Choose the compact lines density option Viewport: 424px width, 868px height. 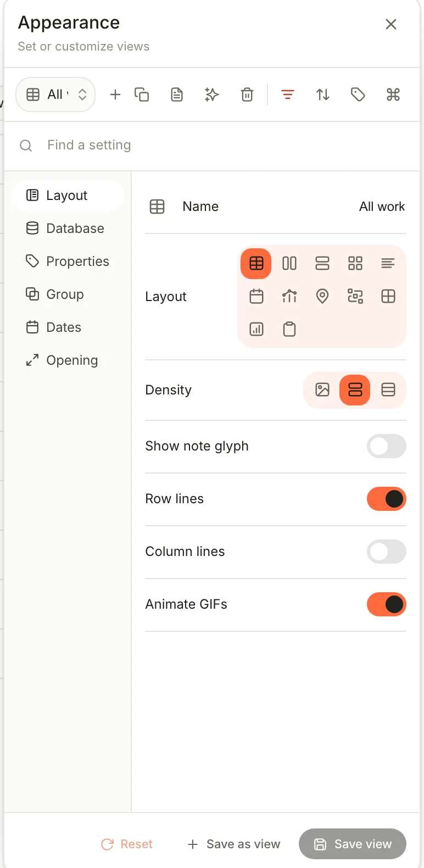click(x=388, y=390)
